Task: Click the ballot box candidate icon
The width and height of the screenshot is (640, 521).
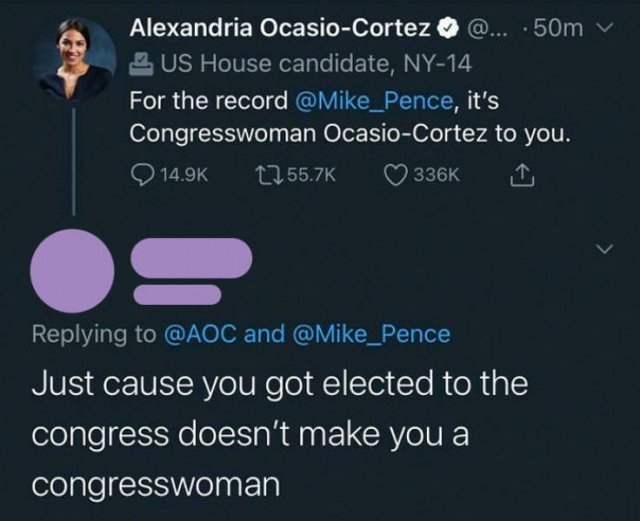Action: click(x=141, y=64)
